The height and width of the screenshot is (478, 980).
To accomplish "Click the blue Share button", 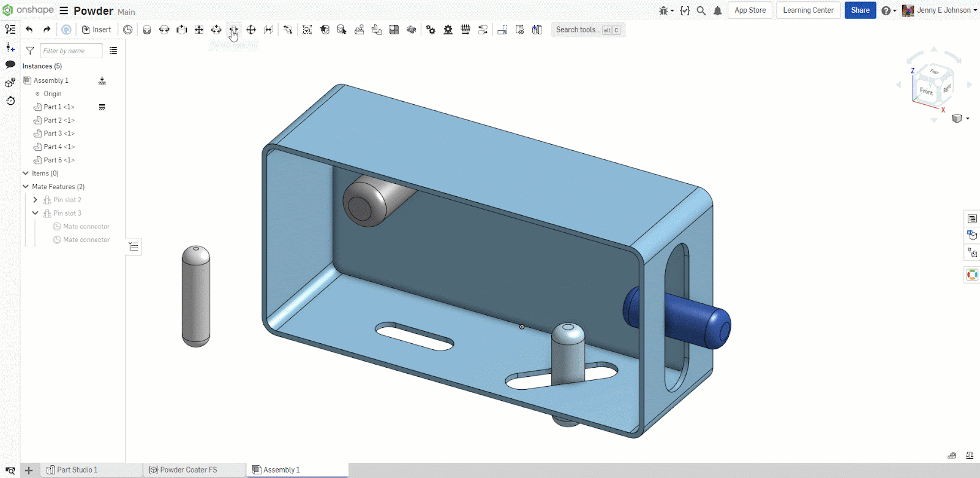I will 860,10.
